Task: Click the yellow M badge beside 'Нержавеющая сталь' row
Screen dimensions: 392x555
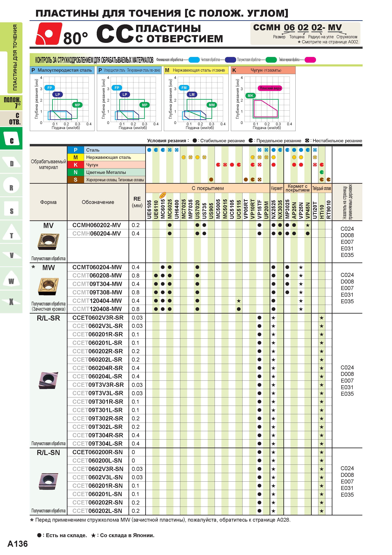Action: (76, 157)
